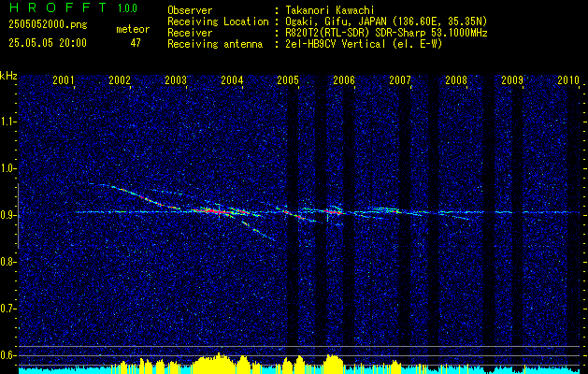Click the Observer field label

tap(190, 10)
